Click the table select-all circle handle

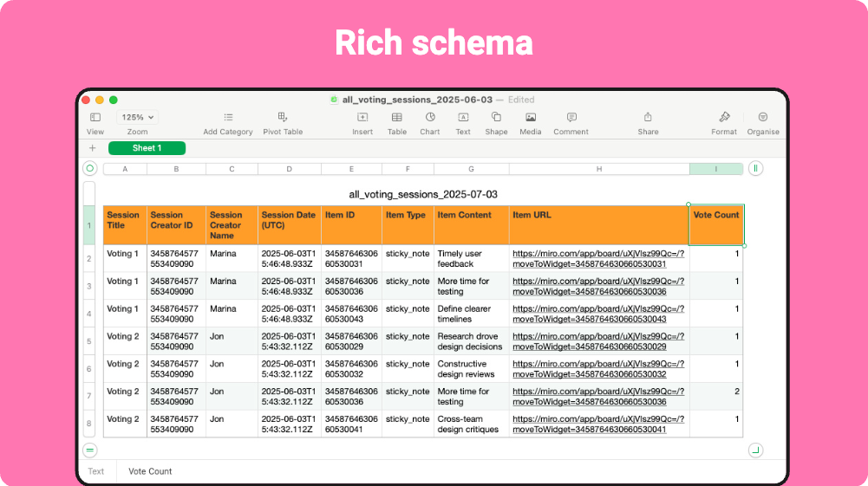click(x=89, y=169)
